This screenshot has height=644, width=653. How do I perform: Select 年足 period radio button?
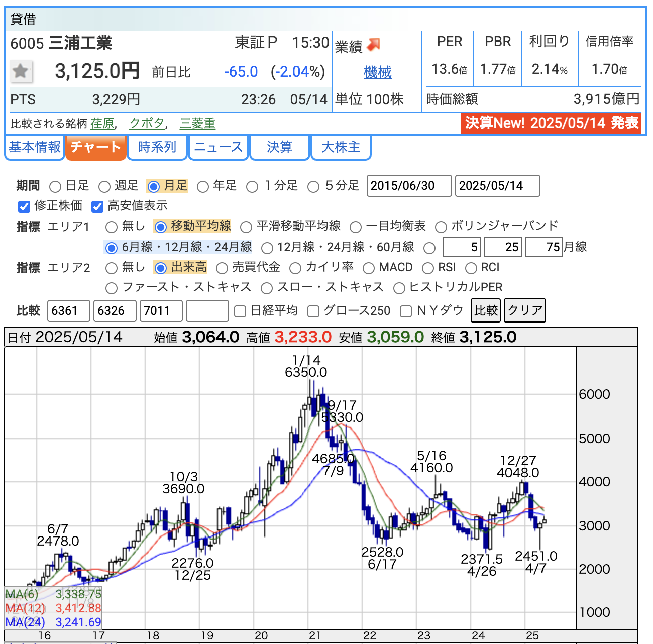pos(203,187)
